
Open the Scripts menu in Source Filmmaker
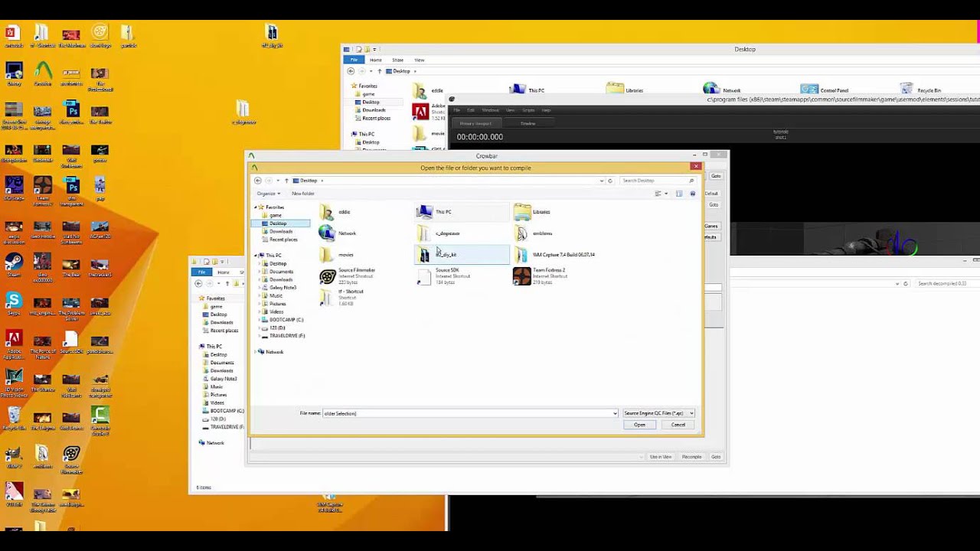(x=528, y=110)
